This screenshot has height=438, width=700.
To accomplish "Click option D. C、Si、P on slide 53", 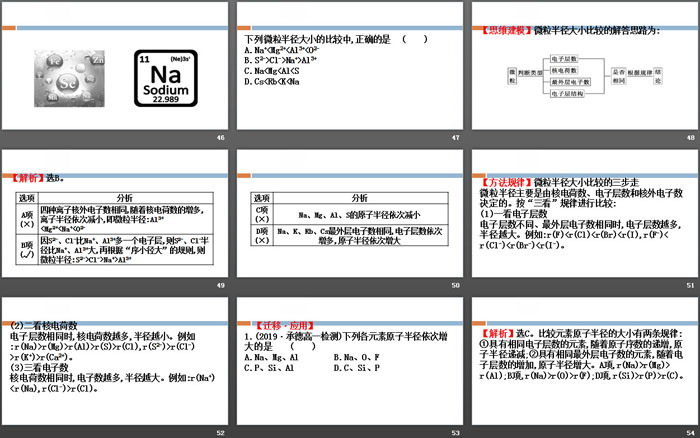I will click(x=356, y=368).
